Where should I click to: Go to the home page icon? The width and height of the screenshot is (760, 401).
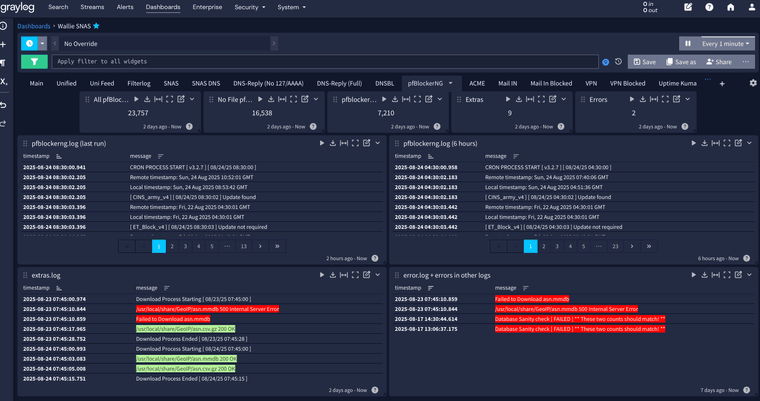tap(730, 7)
